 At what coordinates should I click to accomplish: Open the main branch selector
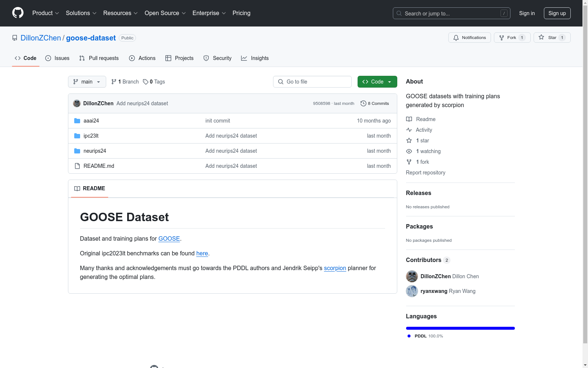click(87, 82)
